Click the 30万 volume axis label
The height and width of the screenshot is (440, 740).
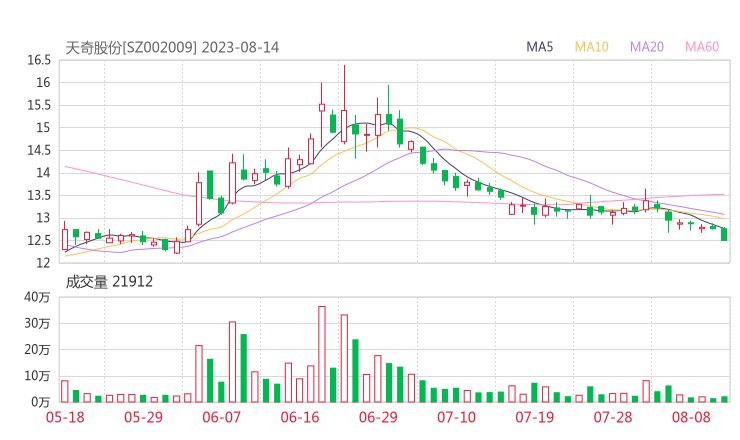(37, 323)
